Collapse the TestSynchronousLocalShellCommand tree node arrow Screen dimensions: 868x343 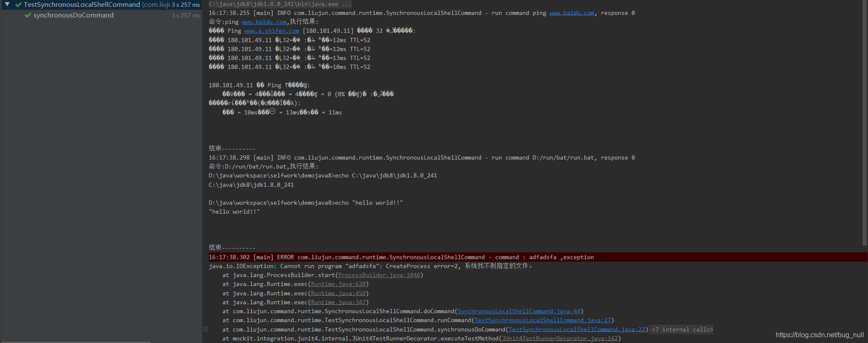tap(7, 4)
